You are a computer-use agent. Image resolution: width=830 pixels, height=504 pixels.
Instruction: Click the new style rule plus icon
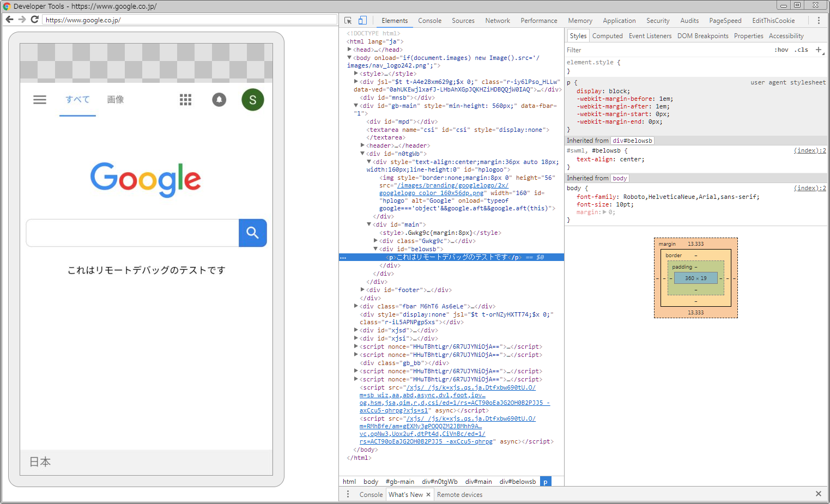pyautogui.click(x=819, y=50)
